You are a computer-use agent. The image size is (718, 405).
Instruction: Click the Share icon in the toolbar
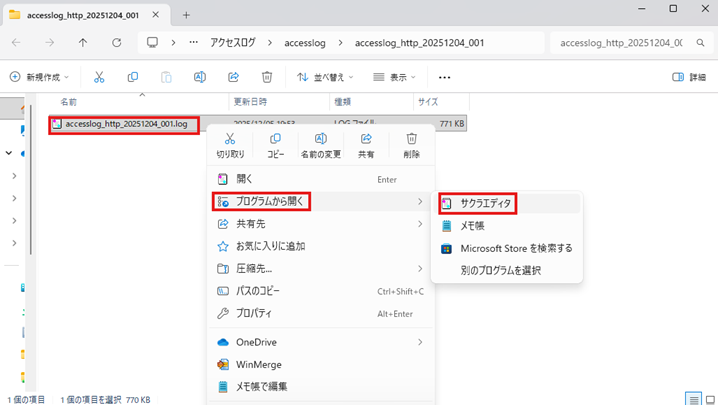[x=234, y=77]
